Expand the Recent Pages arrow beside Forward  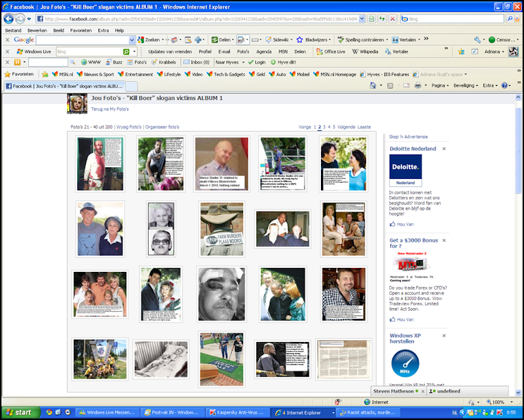click(x=29, y=19)
